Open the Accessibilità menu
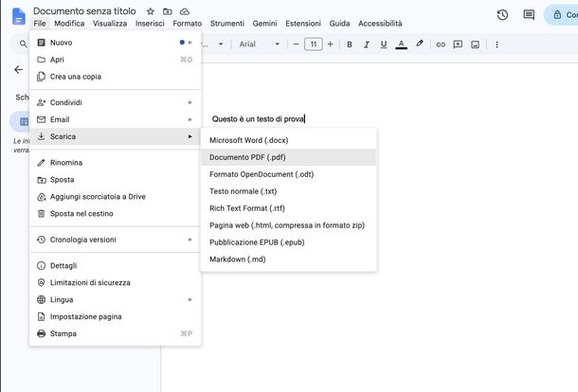This screenshot has width=578, height=392. [x=380, y=24]
